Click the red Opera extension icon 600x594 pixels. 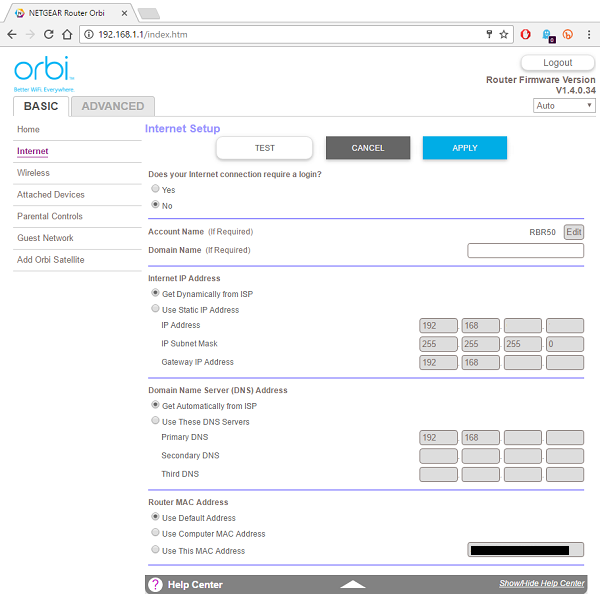526,34
